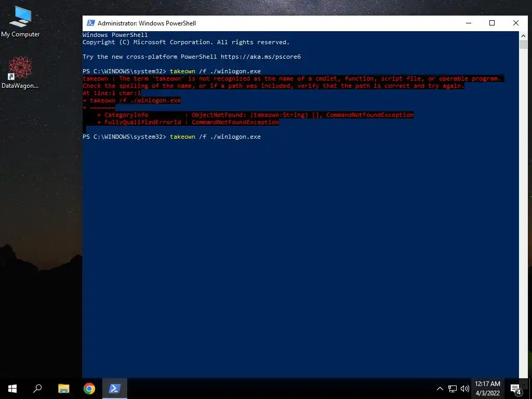The height and width of the screenshot is (399, 532).
Task: Open the Windows Start menu
Action: [12, 389]
